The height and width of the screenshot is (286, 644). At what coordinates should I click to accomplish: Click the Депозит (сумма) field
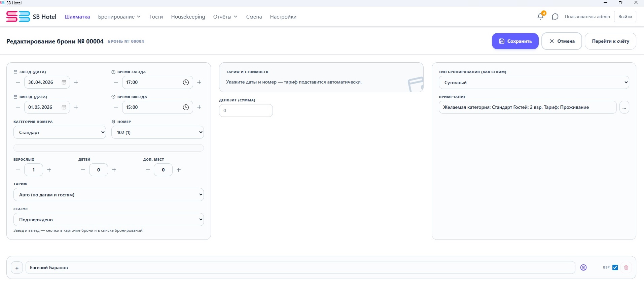coord(246,110)
